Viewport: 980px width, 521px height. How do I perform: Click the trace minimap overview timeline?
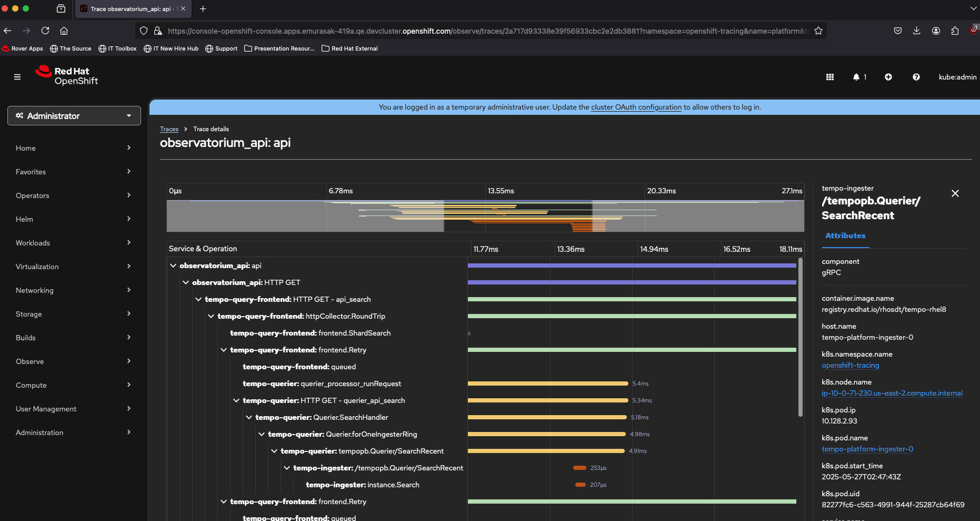[485, 216]
